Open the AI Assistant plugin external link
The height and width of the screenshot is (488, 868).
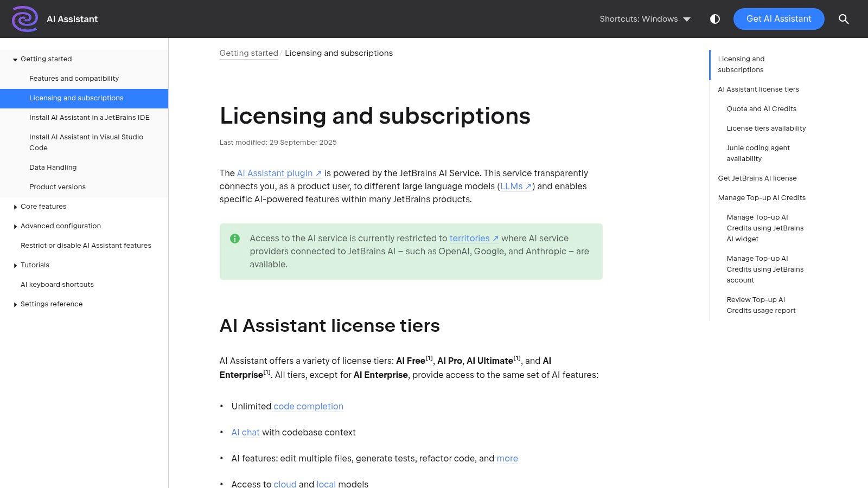(279, 174)
